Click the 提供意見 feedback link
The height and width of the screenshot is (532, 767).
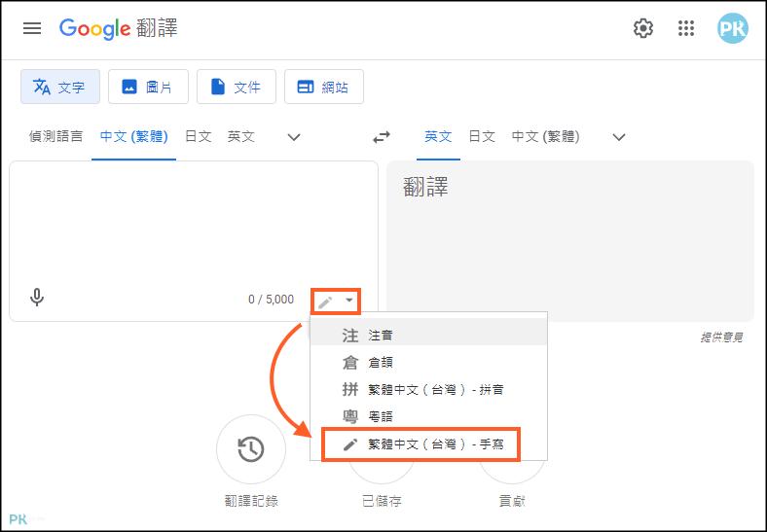pyautogui.click(x=721, y=337)
